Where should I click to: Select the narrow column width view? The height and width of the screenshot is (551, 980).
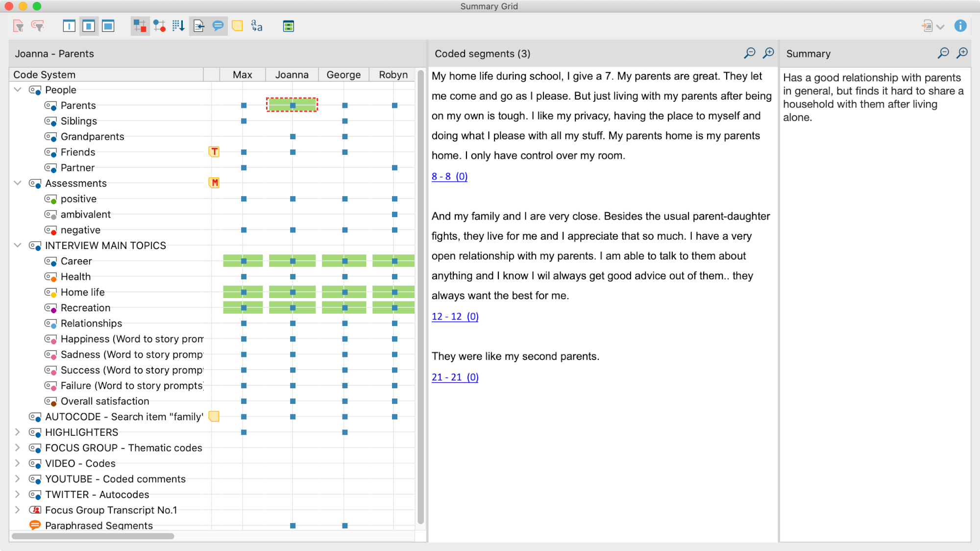click(x=69, y=26)
